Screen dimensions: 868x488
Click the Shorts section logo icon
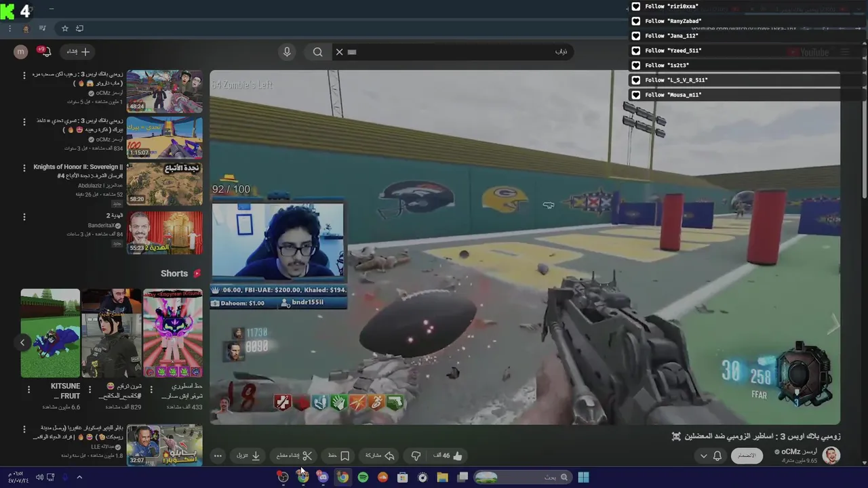(197, 274)
